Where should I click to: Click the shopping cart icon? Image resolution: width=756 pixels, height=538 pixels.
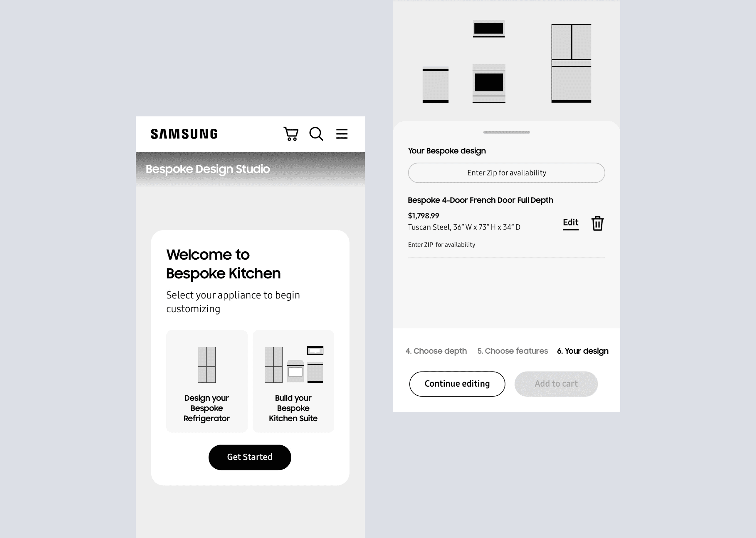(290, 133)
